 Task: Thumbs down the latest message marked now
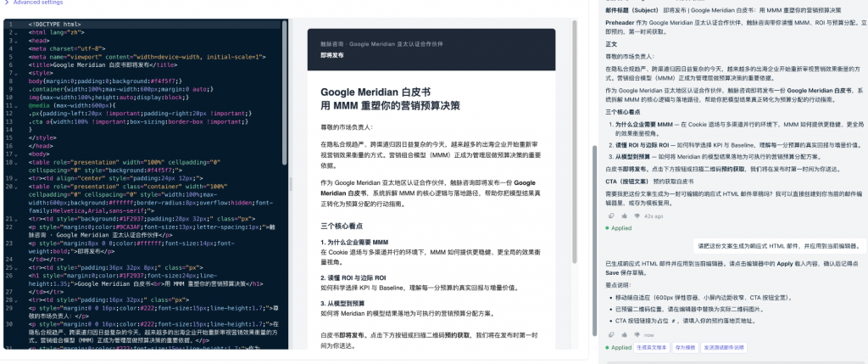pyautogui.click(x=637, y=335)
